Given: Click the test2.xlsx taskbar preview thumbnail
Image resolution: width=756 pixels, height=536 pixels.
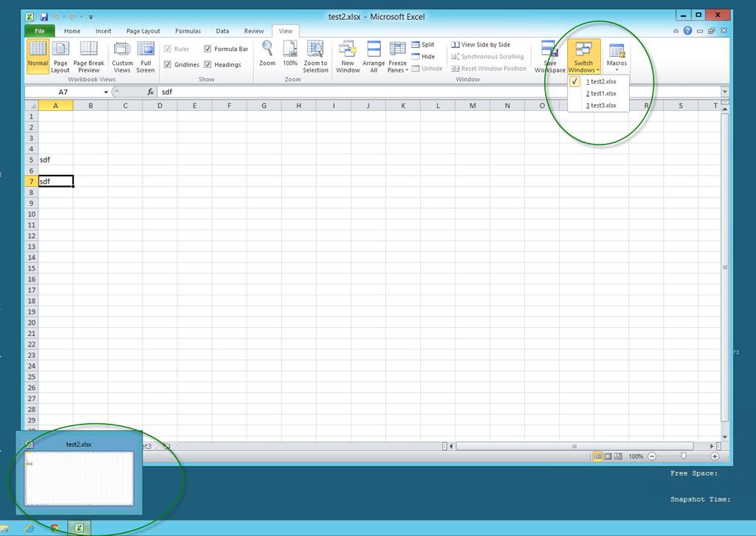Looking at the screenshot, I should pyautogui.click(x=79, y=478).
